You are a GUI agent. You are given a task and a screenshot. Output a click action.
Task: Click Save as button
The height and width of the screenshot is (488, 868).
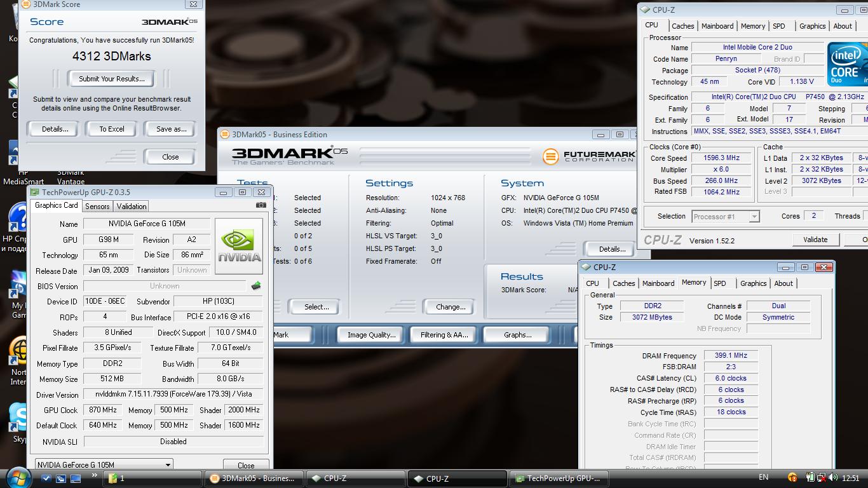pos(171,129)
